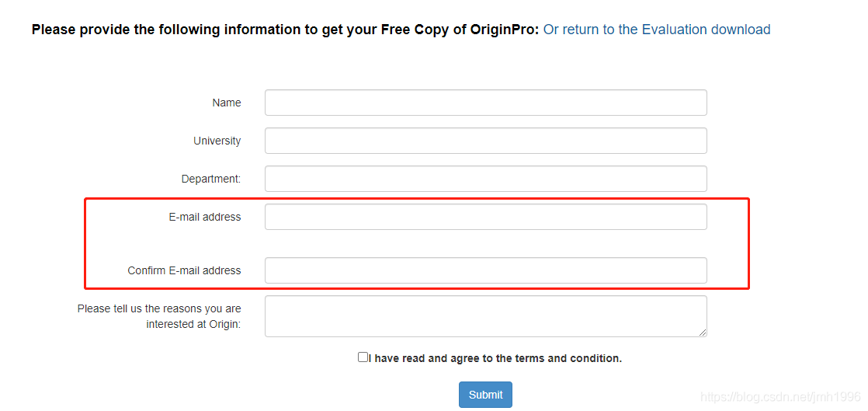Click the "University" label text
The width and height of the screenshot is (868, 411).
click(x=217, y=141)
